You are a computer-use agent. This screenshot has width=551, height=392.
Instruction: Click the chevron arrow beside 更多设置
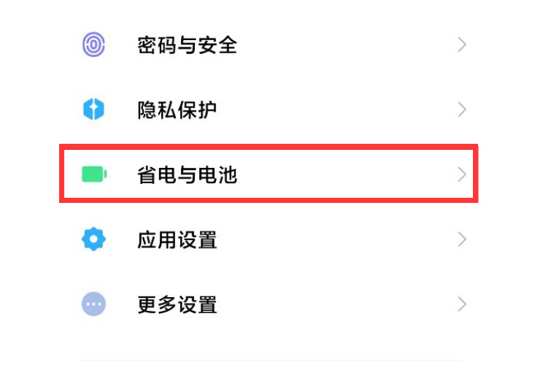click(462, 304)
